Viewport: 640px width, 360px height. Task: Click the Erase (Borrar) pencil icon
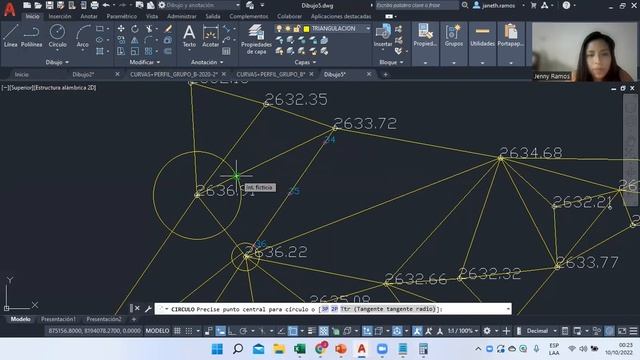[x=168, y=29]
